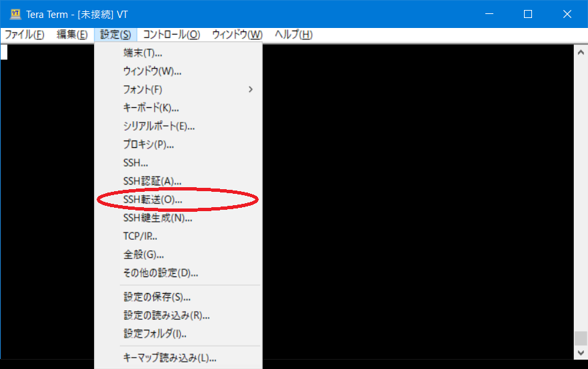Open 設定フォルダ(I).. entry

pyautogui.click(x=178, y=334)
